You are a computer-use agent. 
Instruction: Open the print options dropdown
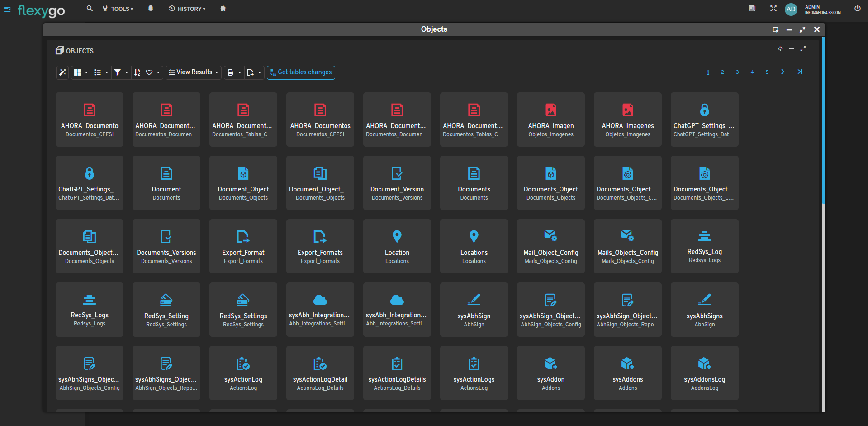click(234, 72)
